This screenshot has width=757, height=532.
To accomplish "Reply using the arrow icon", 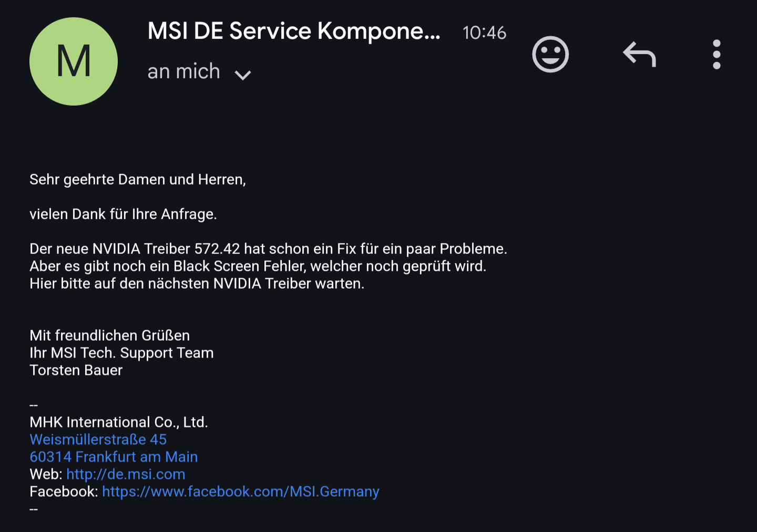I will pyautogui.click(x=639, y=54).
